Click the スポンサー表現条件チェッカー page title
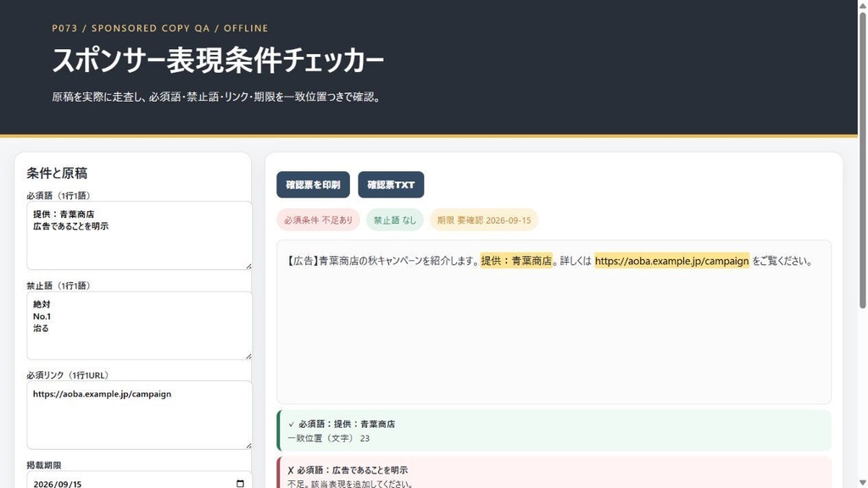Image resolution: width=868 pixels, height=488 pixels. (x=218, y=60)
